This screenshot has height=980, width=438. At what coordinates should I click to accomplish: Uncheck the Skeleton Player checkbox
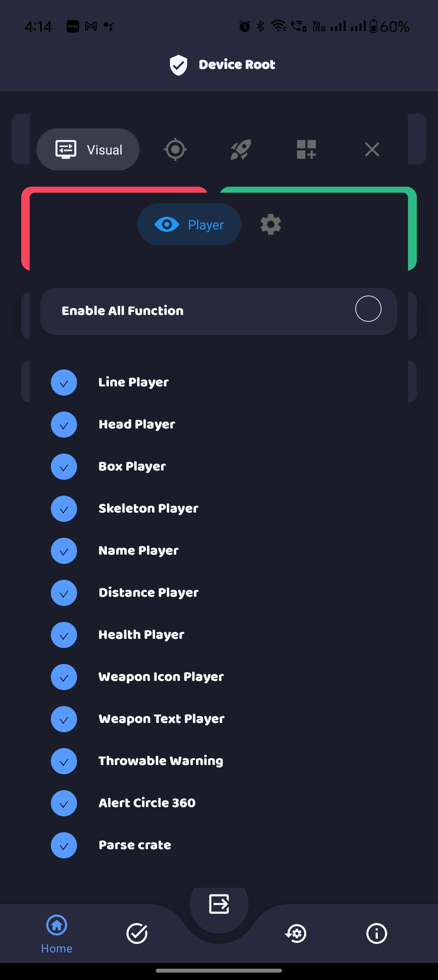[x=64, y=509]
